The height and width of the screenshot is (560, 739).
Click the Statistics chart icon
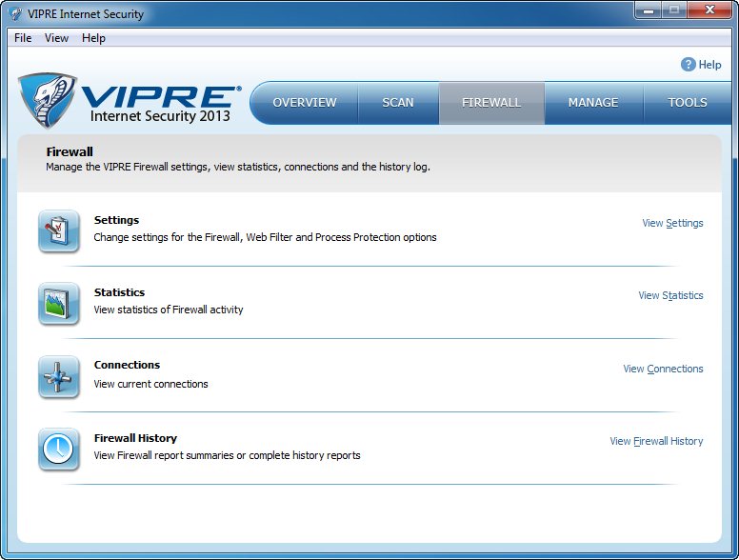point(59,304)
